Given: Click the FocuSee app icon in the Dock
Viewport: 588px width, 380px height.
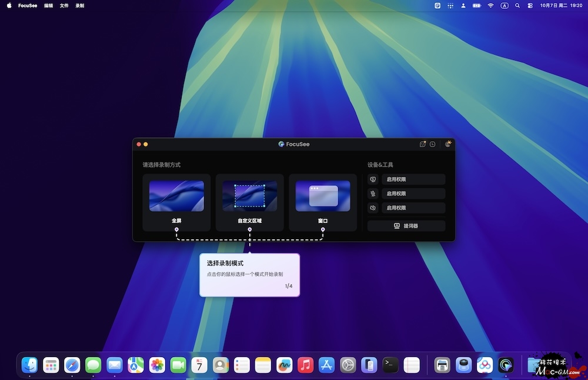Looking at the screenshot, I should tap(506, 365).
